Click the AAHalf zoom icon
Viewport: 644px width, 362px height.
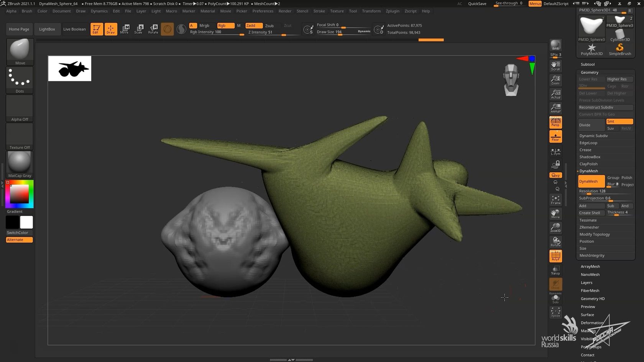[x=555, y=108]
